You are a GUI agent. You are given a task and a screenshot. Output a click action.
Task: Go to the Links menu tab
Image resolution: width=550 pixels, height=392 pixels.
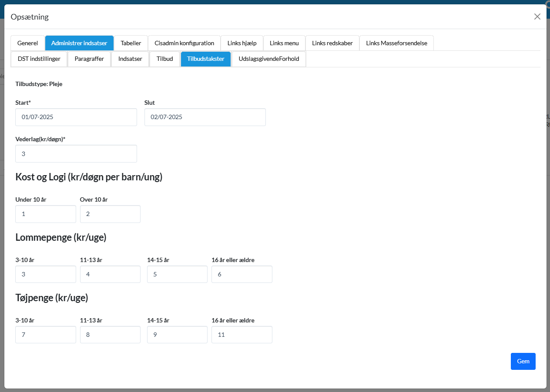pos(284,43)
